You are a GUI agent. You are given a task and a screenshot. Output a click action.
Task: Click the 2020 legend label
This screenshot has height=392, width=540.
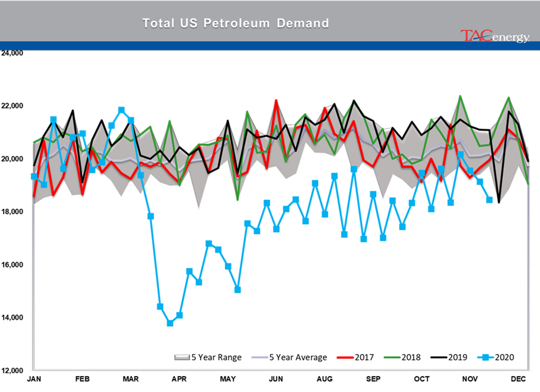tap(505, 357)
